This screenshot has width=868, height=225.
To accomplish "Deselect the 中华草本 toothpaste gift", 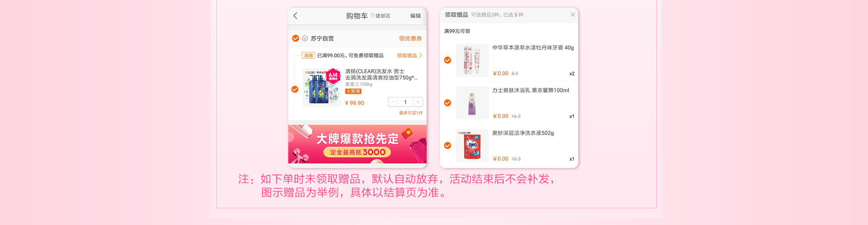I will (x=448, y=60).
